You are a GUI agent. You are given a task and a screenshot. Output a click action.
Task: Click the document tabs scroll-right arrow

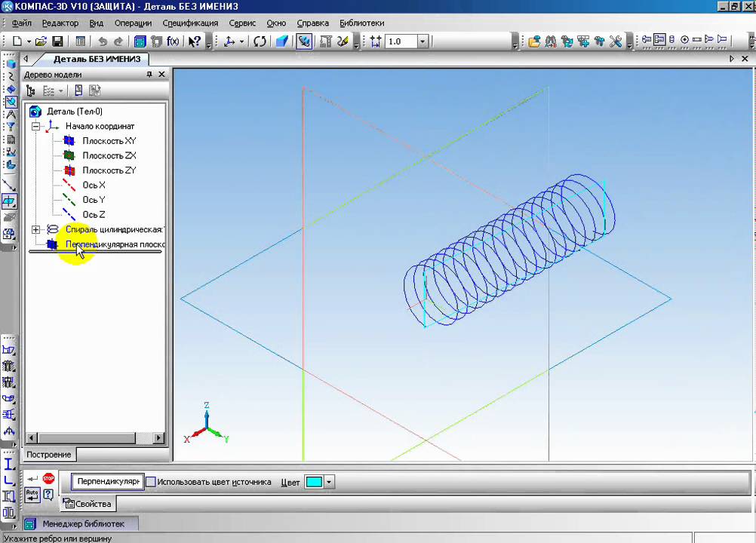tap(732, 59)
